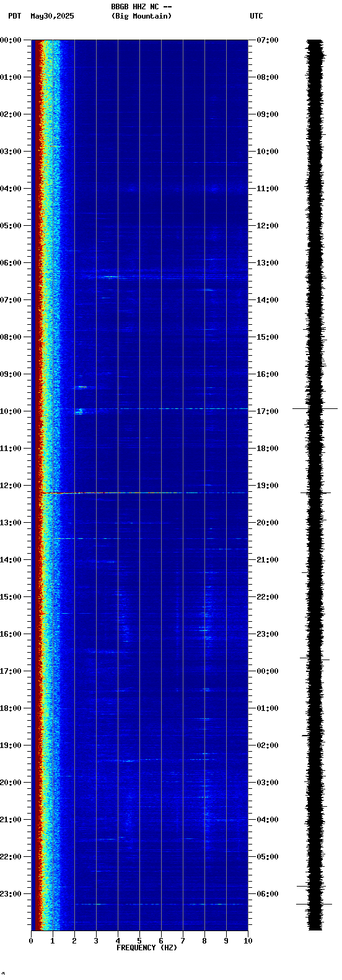Click the May30,2025 date label
This screenshot has height=980, width=342.
point(52,16)
